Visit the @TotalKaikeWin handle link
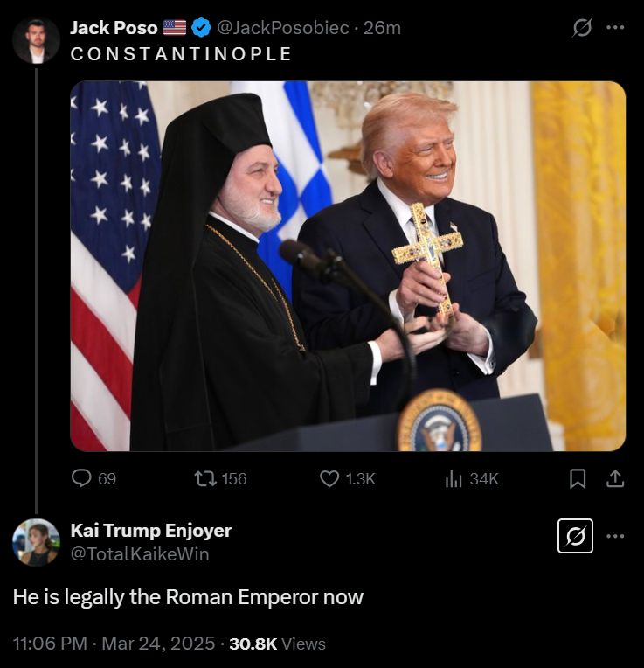This screenshot has width=644, height=668. coord(140,554)
